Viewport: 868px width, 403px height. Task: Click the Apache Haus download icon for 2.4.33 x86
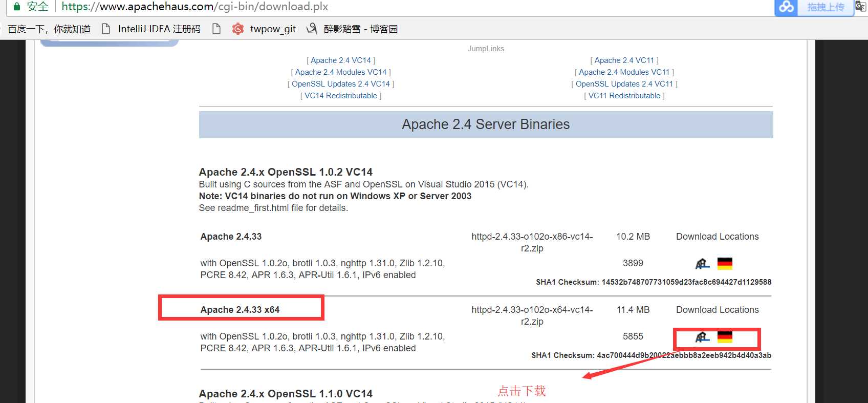tap(702, 264)
